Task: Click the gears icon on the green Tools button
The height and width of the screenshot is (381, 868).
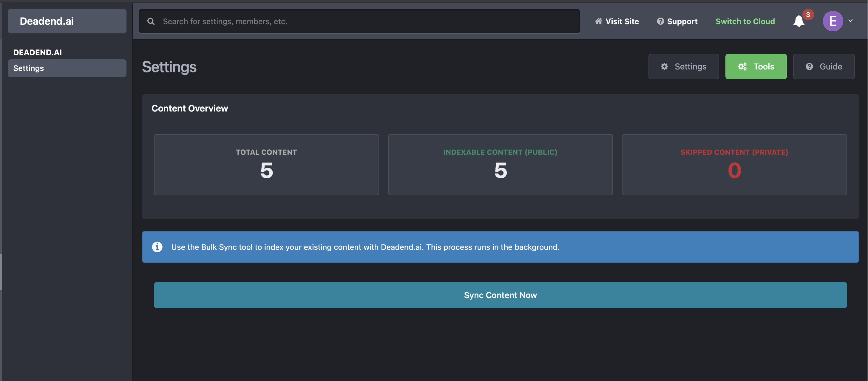Action: tap(742, 66)
